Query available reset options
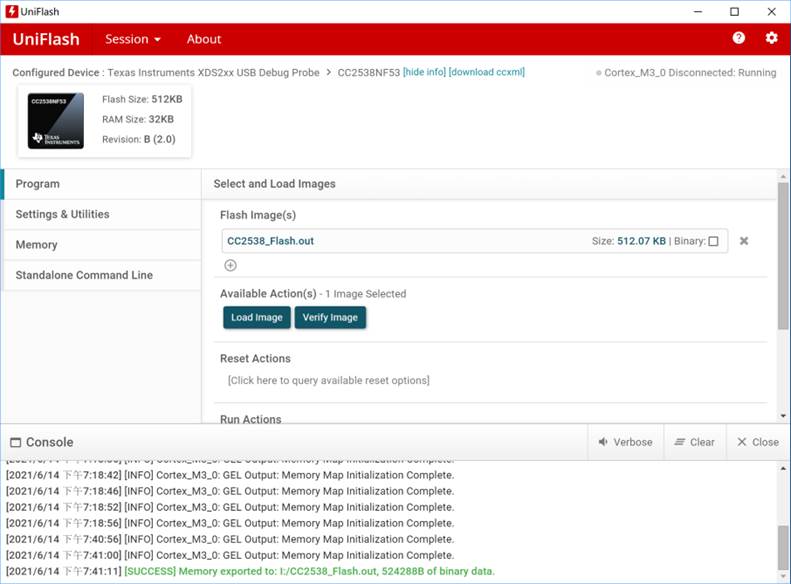Screen dimensions: 791x584 coord(328,380)
